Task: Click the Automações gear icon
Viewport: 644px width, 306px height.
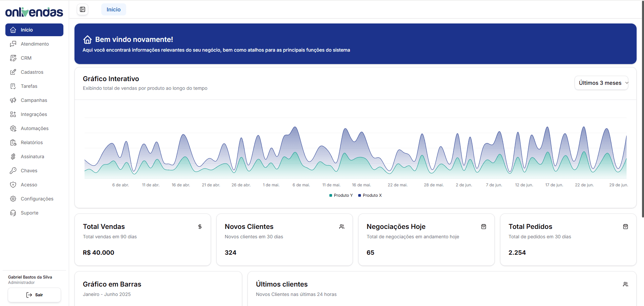Action: pos(13,128)
